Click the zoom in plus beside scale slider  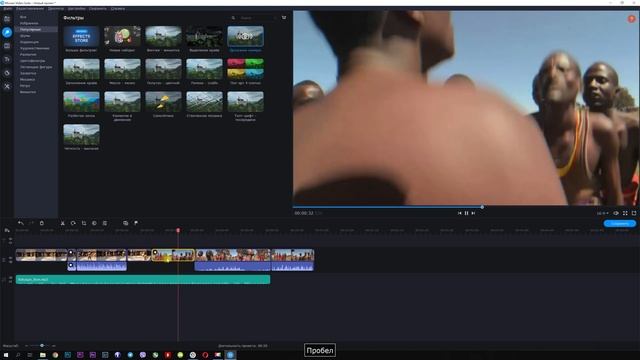point(53,346)
